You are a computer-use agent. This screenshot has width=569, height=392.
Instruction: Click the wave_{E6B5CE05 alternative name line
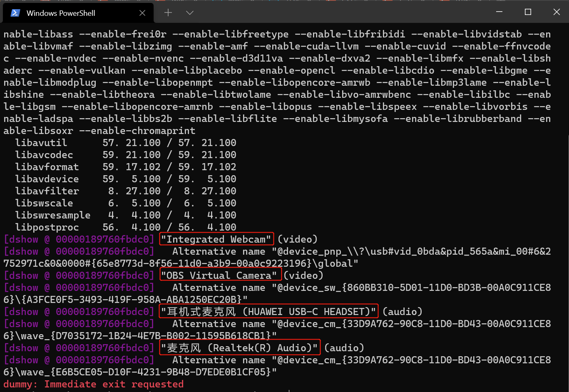click(x=140, y=372)
